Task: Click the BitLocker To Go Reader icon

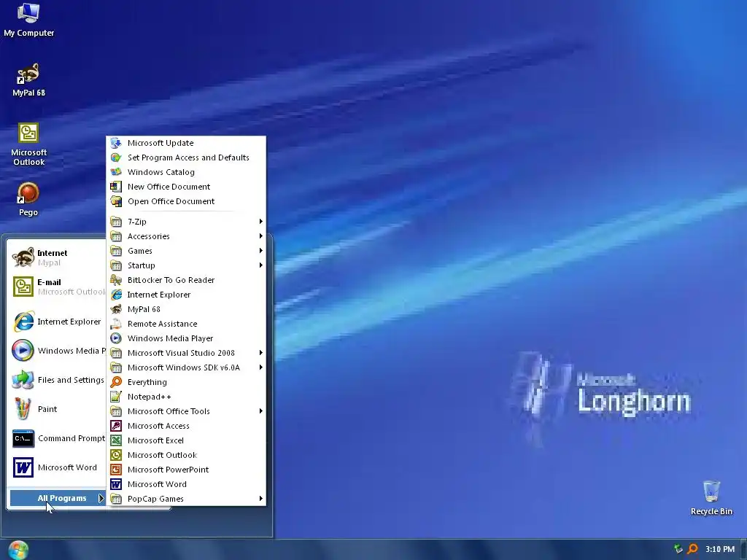Action: 116,280
